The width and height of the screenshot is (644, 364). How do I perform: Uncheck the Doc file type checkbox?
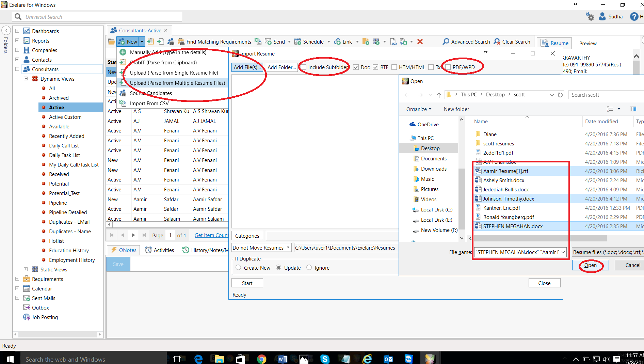356,67
